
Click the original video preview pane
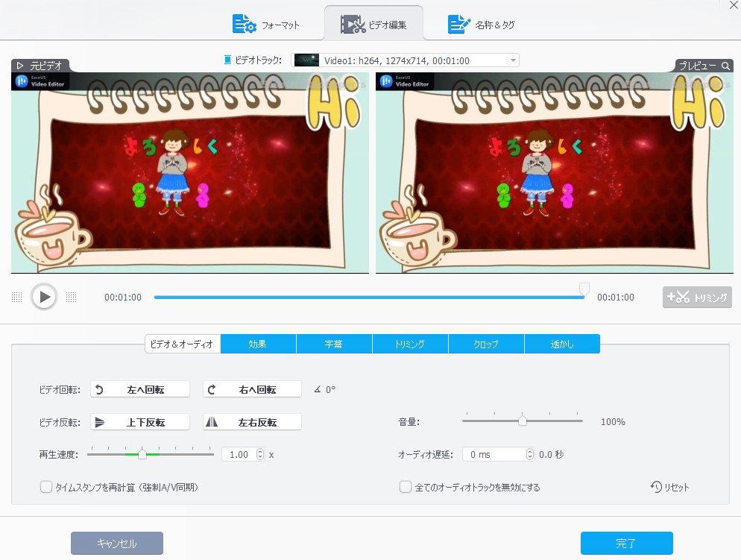tap(190, 173)
